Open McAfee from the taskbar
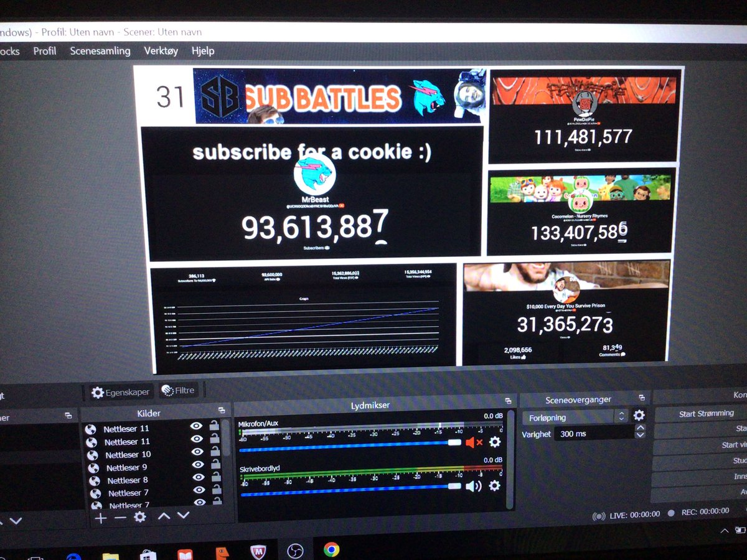747x560 pixels. [258, 551]
